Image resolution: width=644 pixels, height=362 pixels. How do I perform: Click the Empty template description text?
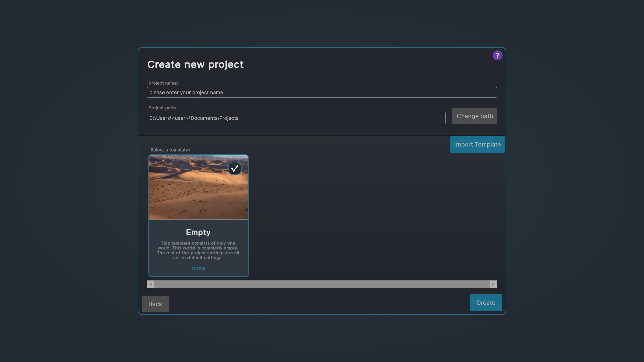[198, 250]
